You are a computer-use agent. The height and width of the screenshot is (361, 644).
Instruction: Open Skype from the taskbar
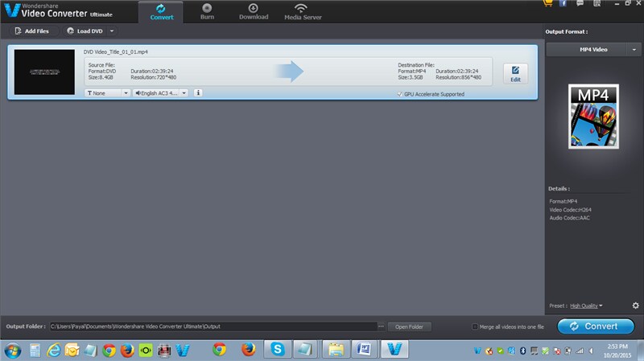[x=277, y=350]
